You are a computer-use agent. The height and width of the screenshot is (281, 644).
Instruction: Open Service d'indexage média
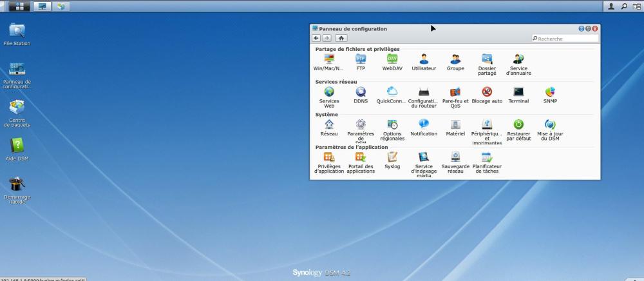(x=424, y=165)
